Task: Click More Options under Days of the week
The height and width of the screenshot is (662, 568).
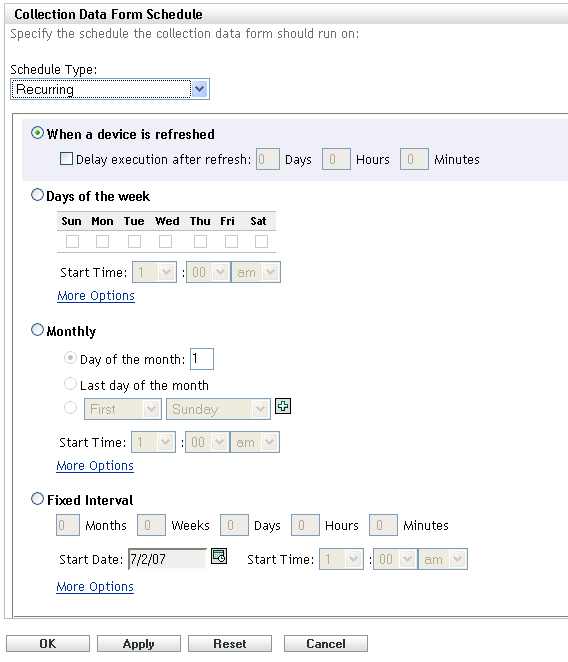Action: click(x=96, y=296)
